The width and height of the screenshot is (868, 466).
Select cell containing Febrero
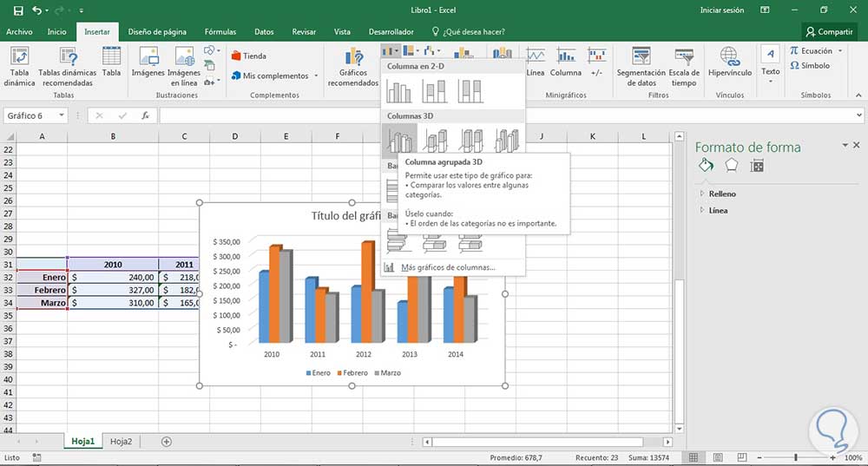pos(42,290)
